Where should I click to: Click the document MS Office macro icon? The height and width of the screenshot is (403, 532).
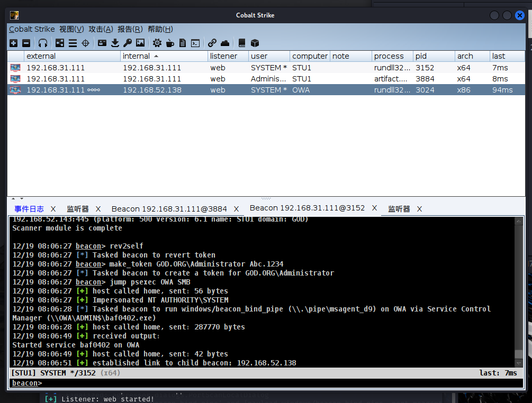(183, 43)
